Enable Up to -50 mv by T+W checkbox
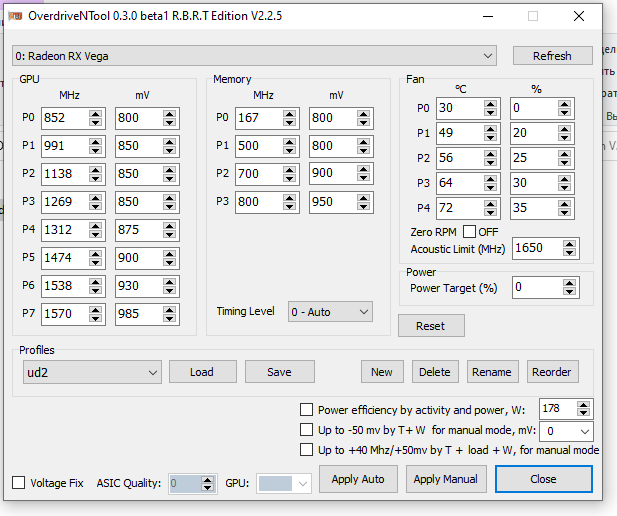The width and height of the screenshot is (617, 516). tap(307, 429)
